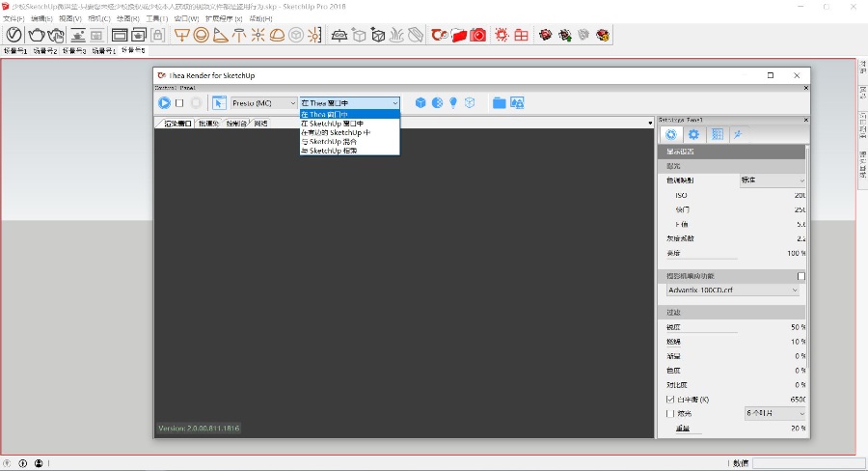Click the fur grass icon in toolbar
The width and height of the screenshot is (868, 471).
coord(396,36)
